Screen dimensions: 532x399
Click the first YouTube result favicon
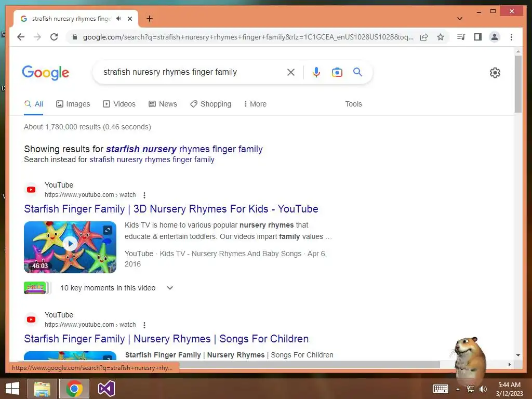click(x=31, y=190)
